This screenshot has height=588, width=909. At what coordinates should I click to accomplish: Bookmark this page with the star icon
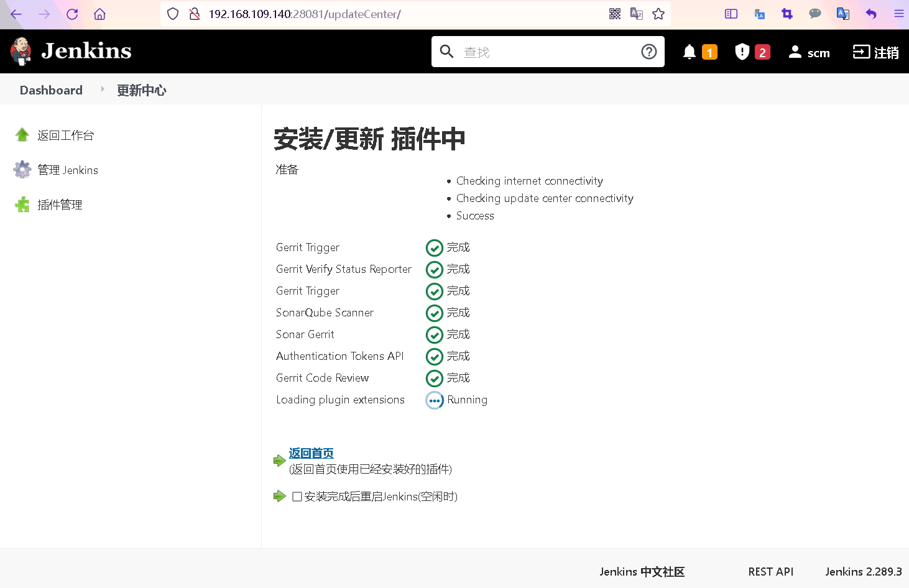[658, 14]
